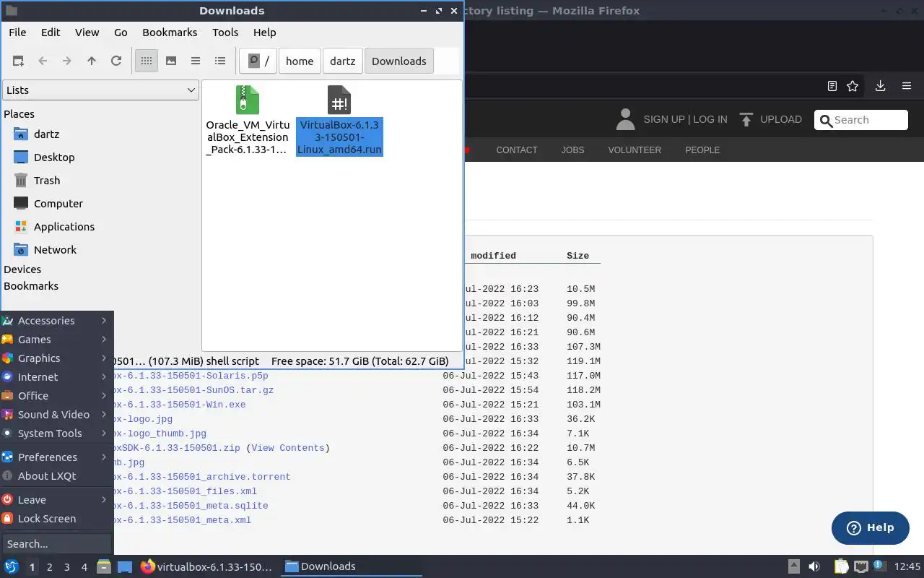Click SIGN UP on the web page
This screenshot has width=924, height=578.
[663, 120]
